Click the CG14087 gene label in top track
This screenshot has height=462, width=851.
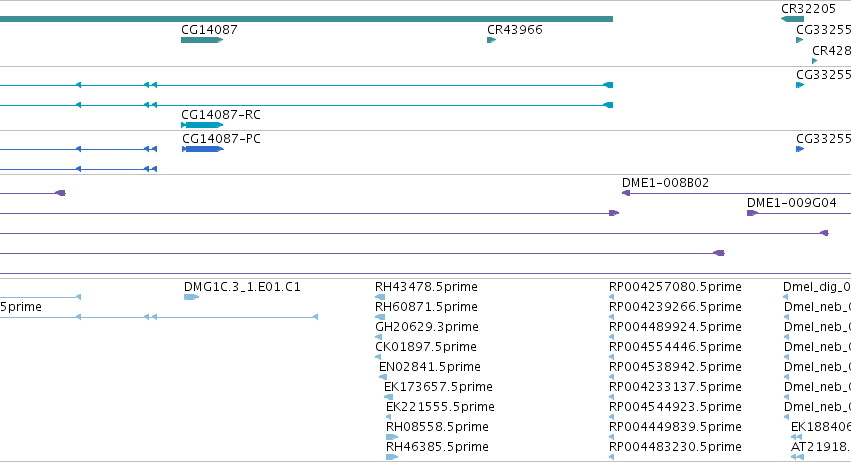coord(209,30)
